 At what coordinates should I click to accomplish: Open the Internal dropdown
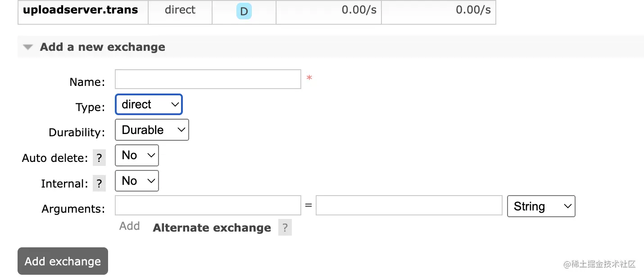point(137,181)
